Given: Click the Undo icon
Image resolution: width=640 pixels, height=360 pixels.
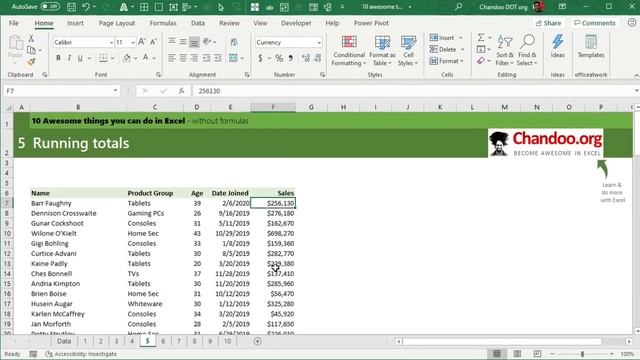Looking at the screenshot, I should [x=86, y=7].
